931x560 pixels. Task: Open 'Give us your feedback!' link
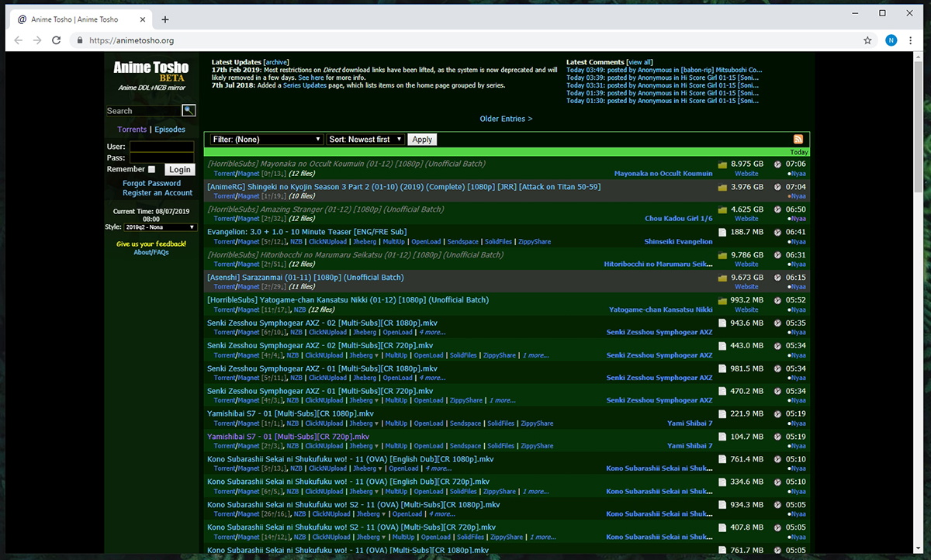151,244
